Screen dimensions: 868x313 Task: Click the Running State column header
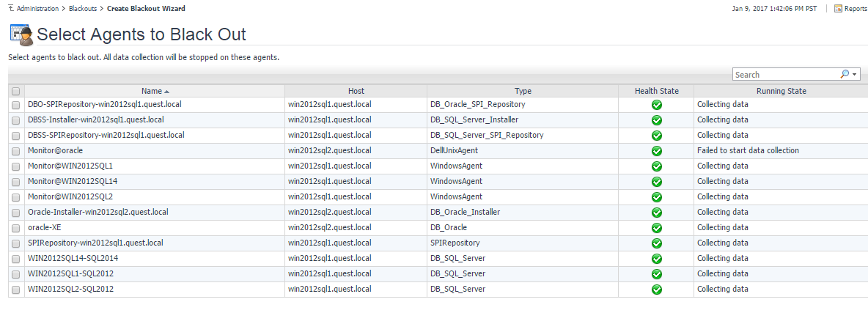pos(781,91)
